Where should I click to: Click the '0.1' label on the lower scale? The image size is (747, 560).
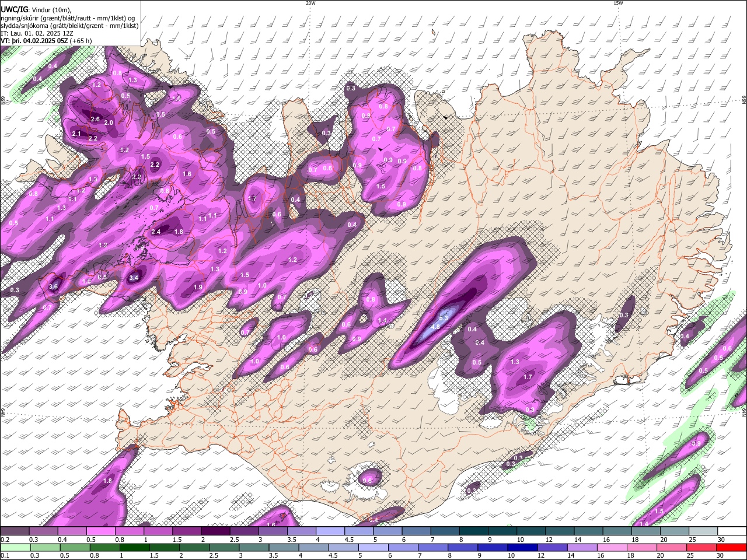point(5,555)
